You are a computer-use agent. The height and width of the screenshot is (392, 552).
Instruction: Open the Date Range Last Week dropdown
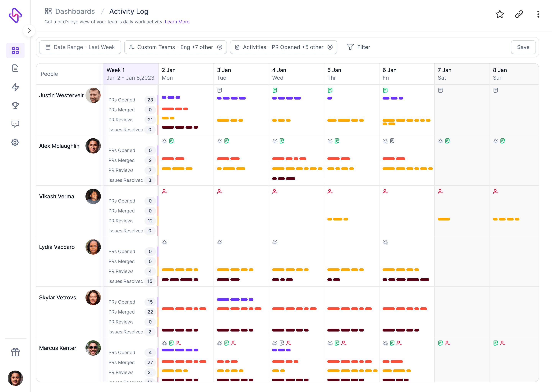[80, 47]
